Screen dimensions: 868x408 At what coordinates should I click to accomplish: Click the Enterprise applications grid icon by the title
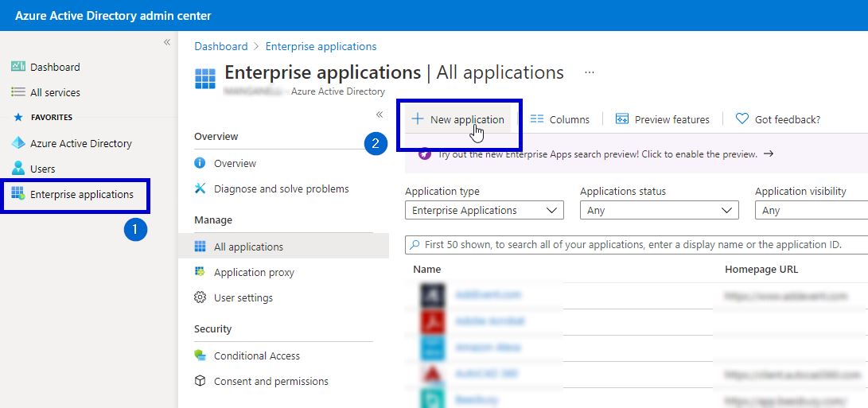point(205,79)
